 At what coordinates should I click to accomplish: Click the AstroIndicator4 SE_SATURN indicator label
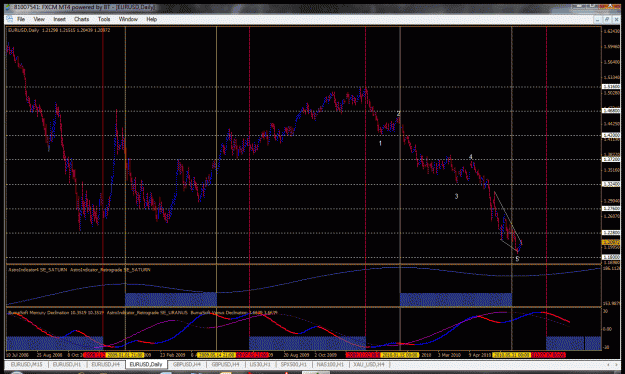point(38,270)
